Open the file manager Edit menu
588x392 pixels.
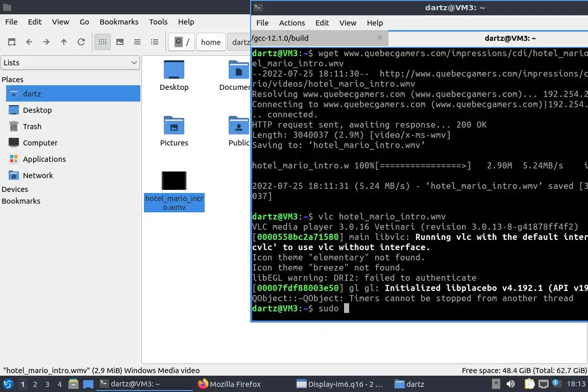(x=35, y=22)
